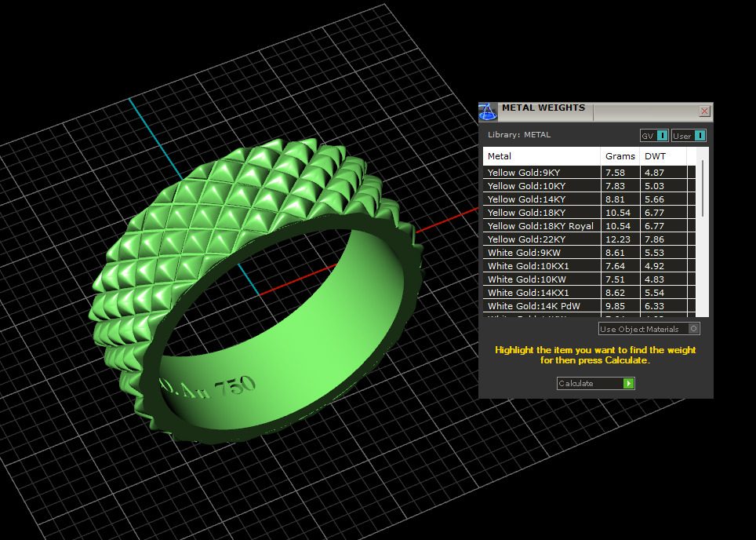756x540 pixels.
Task: Toggle the GV library switch
Action: click(x=654, y=136)
